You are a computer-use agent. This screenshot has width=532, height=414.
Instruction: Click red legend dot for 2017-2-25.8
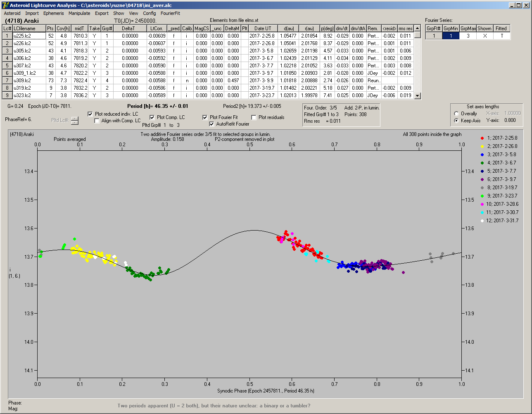tap(483, 138)
